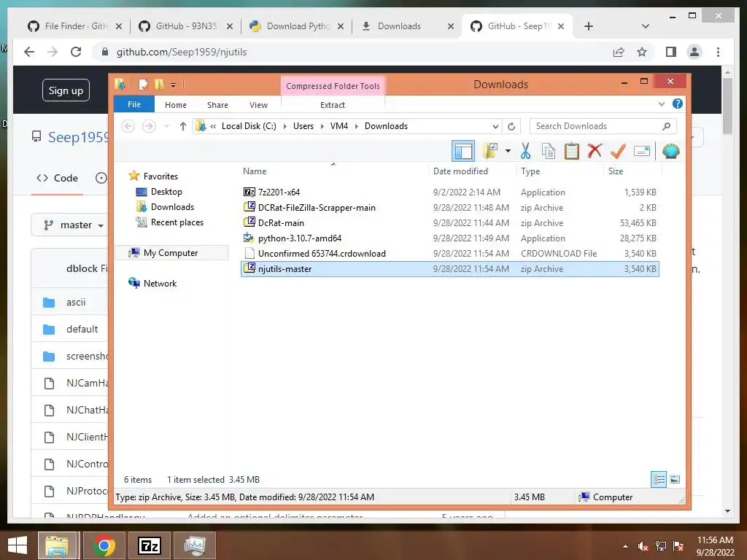
Task: Open a new Chrome tab
Action: coord(589,26)
